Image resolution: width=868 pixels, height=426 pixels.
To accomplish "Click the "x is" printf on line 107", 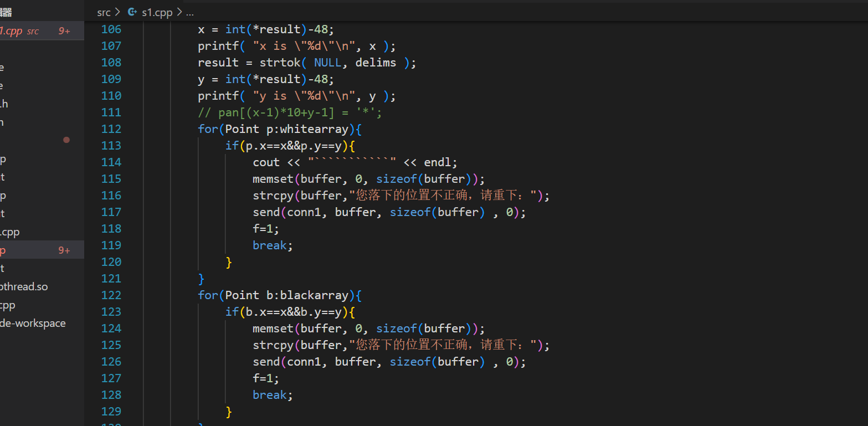I will [297, 45].
